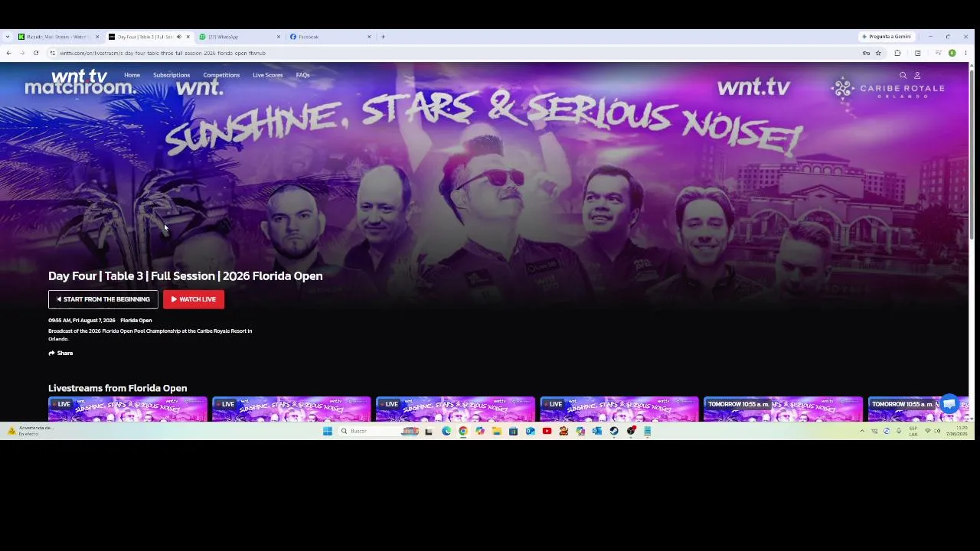Open the browser extensions puzzle icon

(x=897, y=53)
